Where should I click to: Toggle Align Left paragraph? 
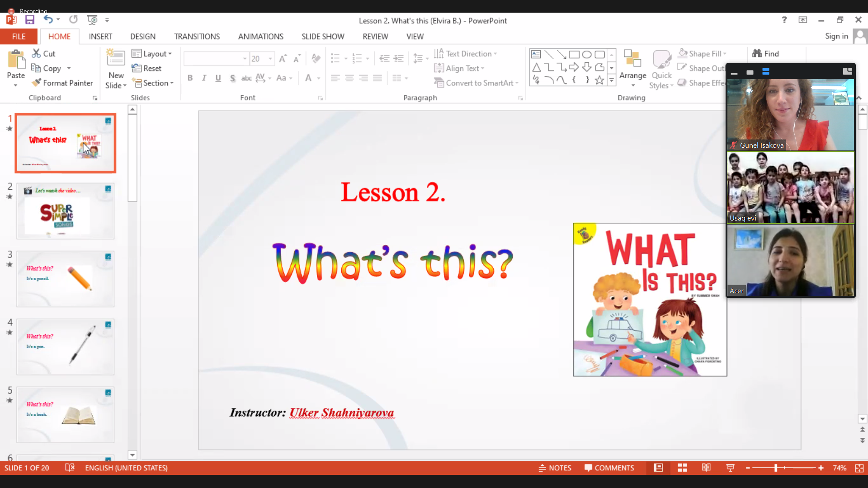click(x=335, y=78)
